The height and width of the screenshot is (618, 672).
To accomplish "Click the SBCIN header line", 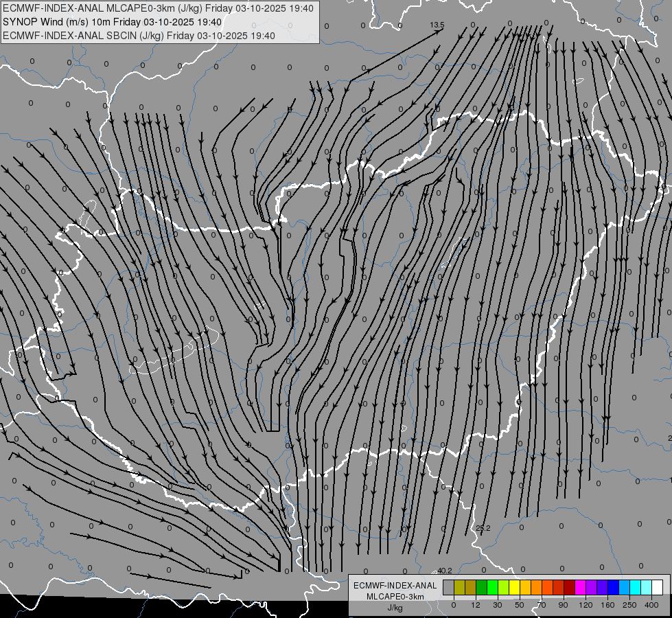I will [x=139, y=36].
